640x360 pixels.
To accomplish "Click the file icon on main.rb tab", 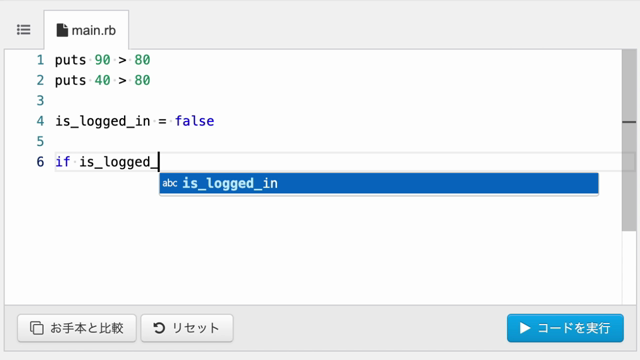I will point(62,30).
